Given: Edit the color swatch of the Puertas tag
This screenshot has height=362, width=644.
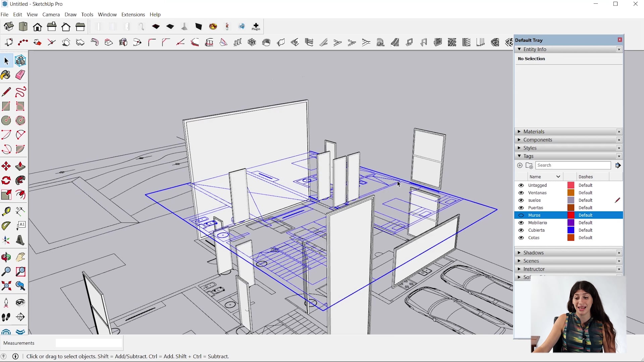Looking at the screenshot, I should click(570, 207).
